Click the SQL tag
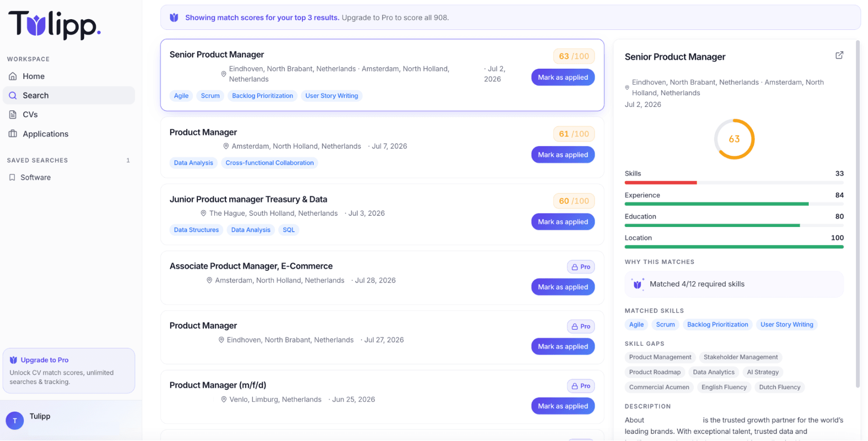This screenshot has height=441, width=868. [x=288, y=230]
